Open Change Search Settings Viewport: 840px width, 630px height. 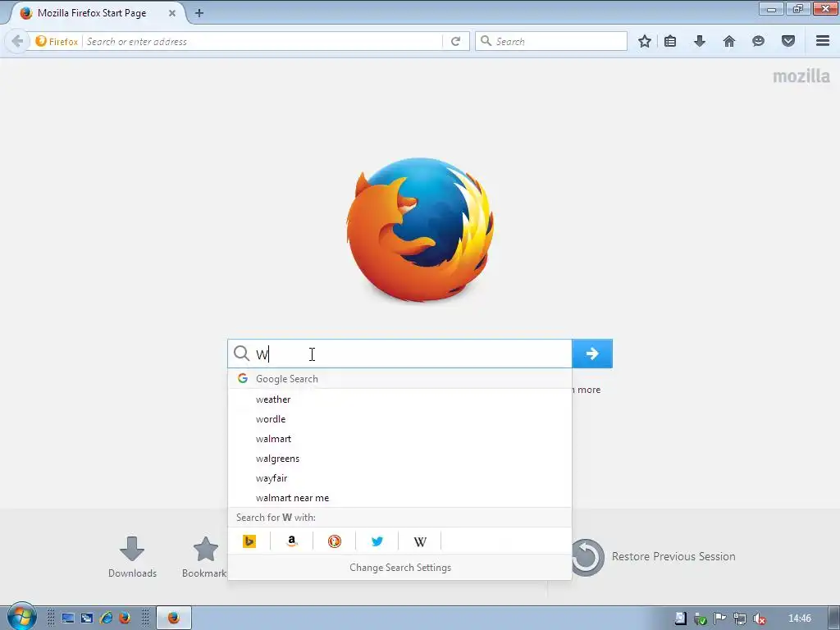[x=400, y=568]
